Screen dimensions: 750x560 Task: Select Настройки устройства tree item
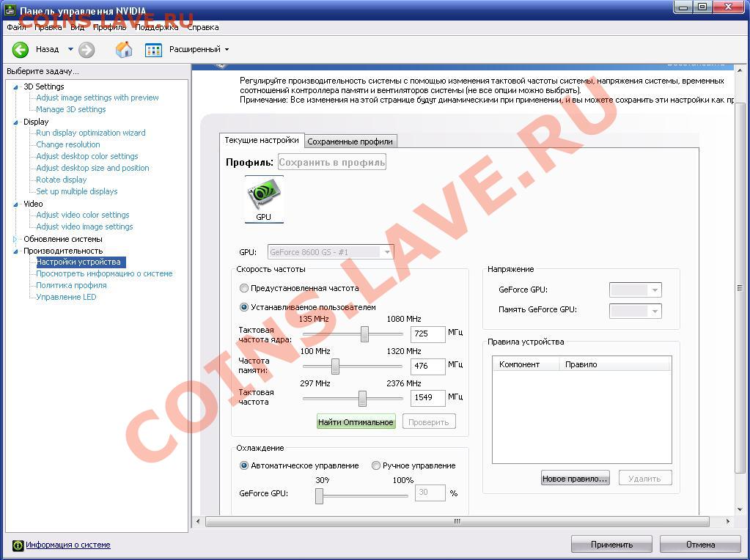[81, 262]
